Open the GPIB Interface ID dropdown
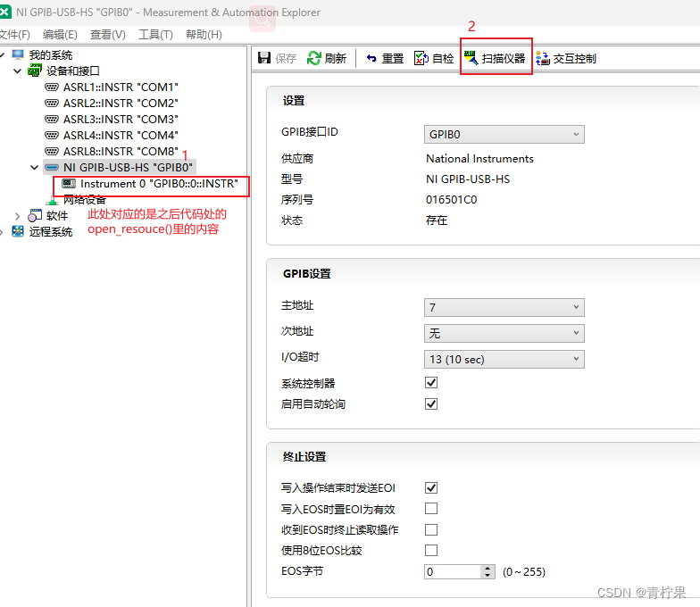The width and height of the screenshot is (700, 607). (x=504, y=134)
